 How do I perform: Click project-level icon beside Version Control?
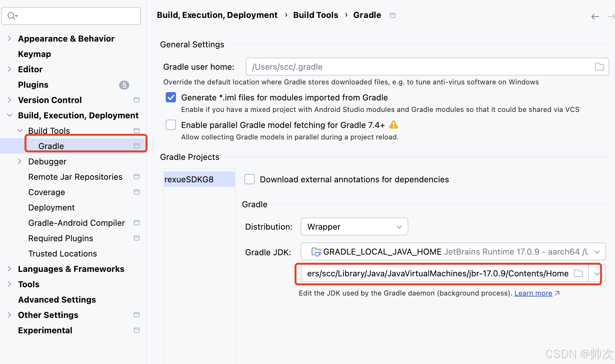tap(137, 100)
